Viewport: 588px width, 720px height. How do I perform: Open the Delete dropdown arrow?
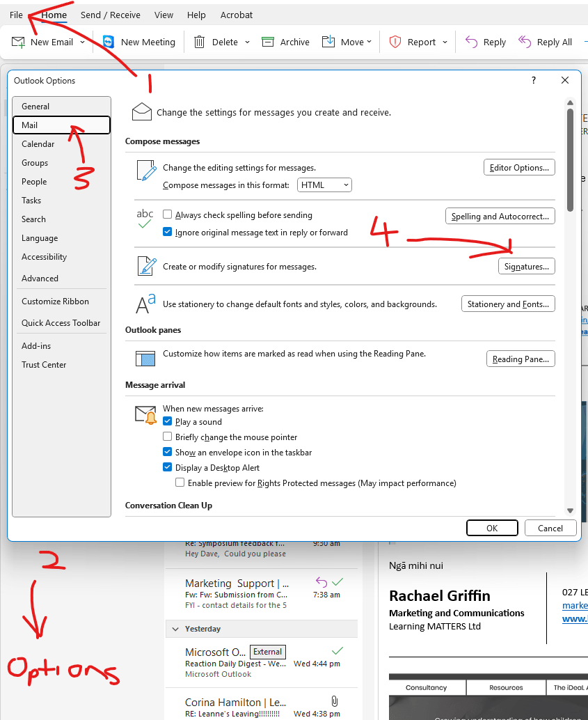[x=248, y=42]
